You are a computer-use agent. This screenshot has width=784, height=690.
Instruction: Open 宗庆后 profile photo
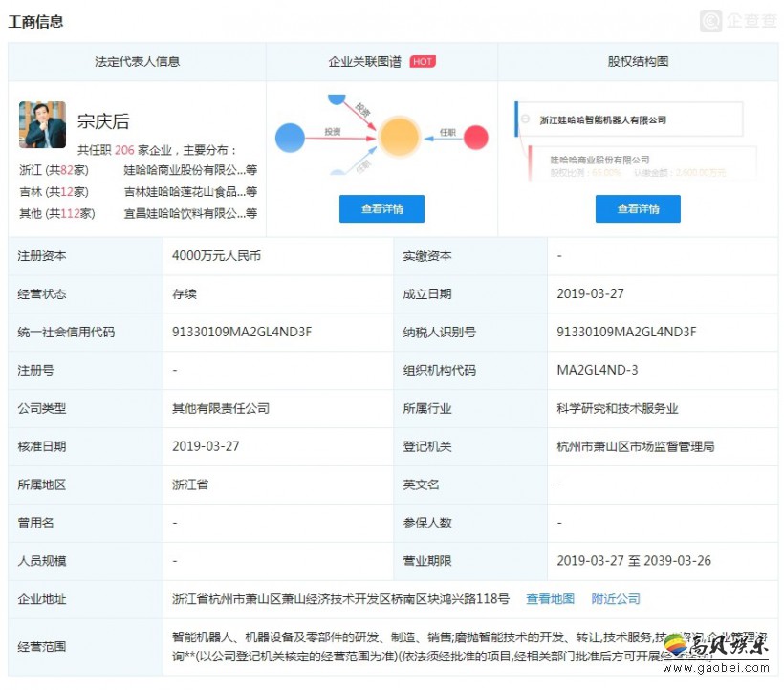pos(42,124)
